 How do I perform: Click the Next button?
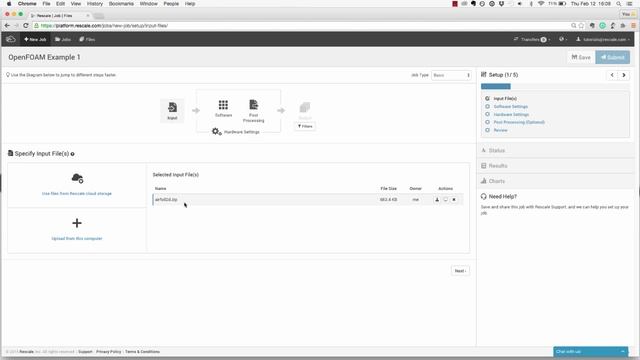[x=460, y=271]
